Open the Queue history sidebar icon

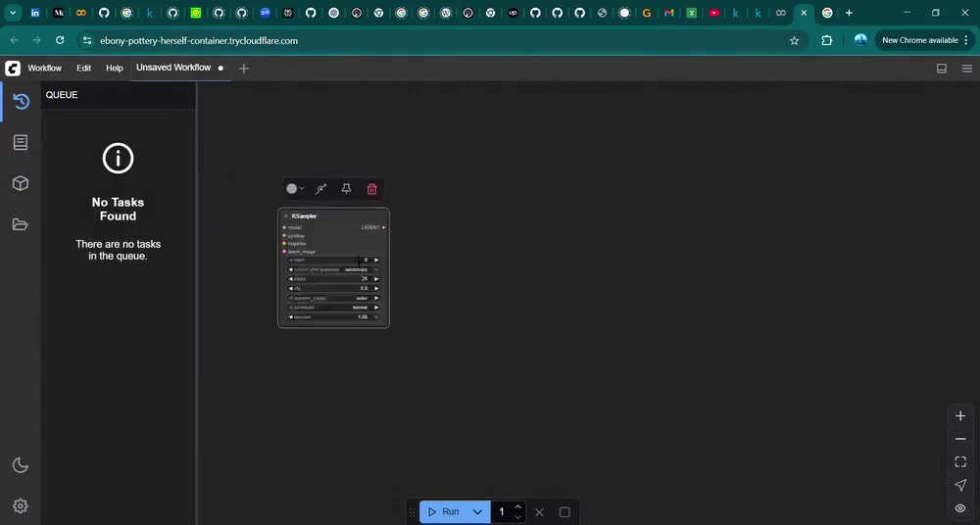(x=21, y=101)
